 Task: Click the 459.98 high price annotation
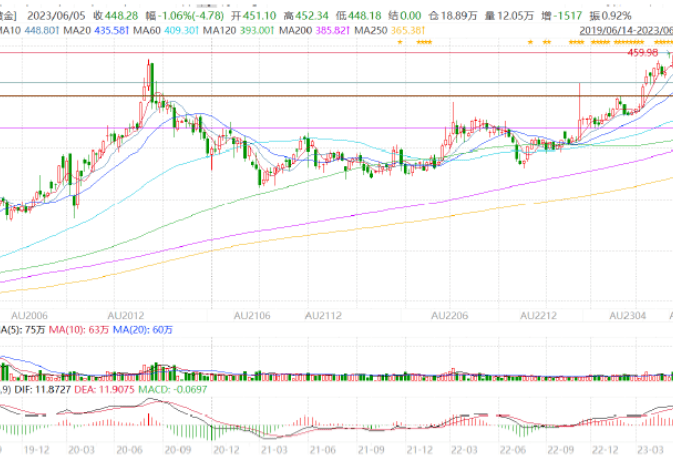tap(644, 53)
